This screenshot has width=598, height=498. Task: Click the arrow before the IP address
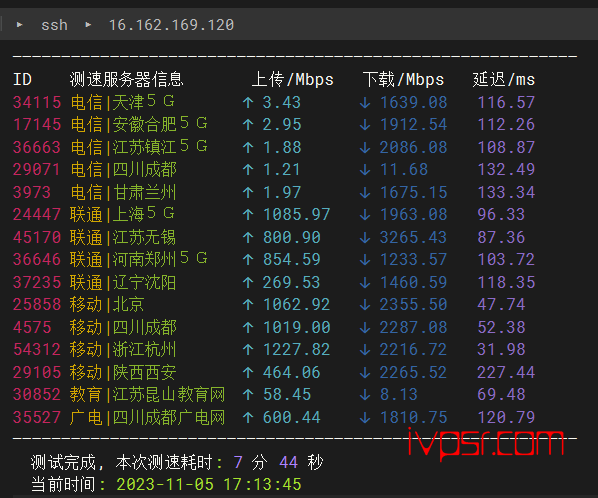click(88, 25)
